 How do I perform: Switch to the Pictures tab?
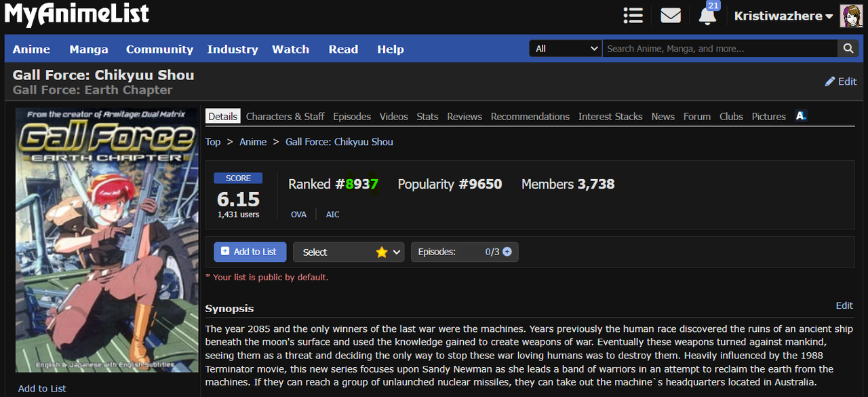769,116
